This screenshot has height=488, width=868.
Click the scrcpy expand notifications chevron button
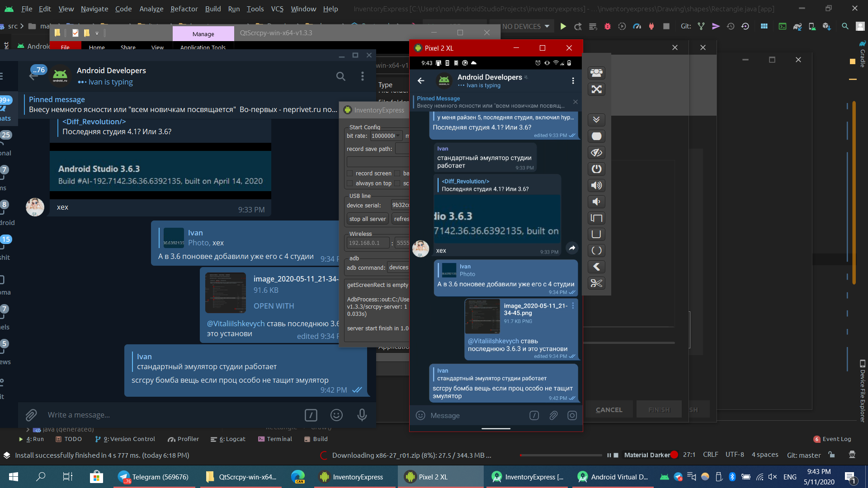tap(596, 120)
